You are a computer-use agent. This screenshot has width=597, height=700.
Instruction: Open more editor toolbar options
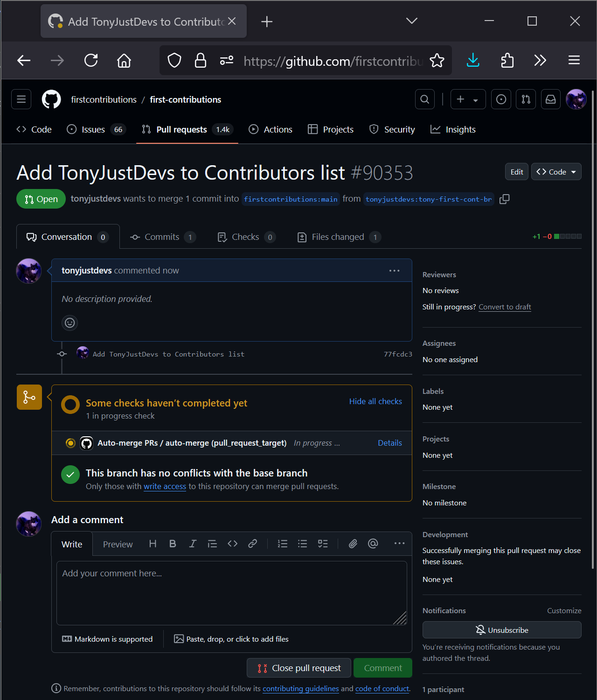point(399,544)
